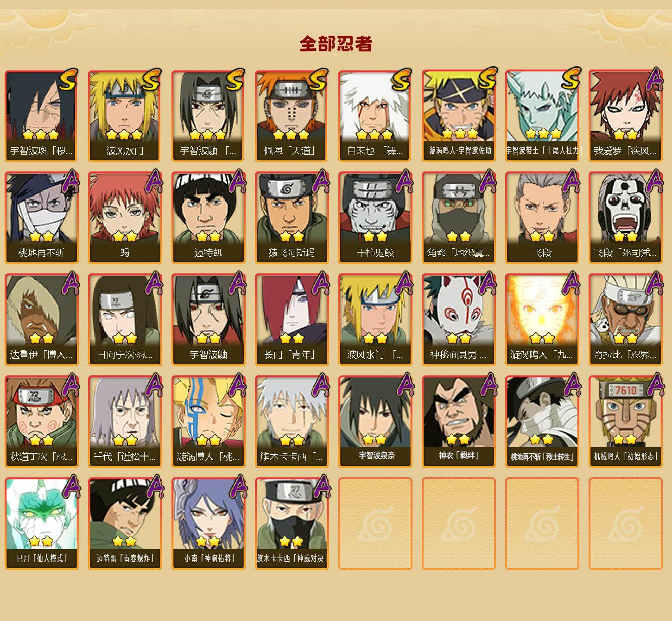
Task: Pick the 迈特凯「青春爆炸」 card
Action: (x=125, y=524)
